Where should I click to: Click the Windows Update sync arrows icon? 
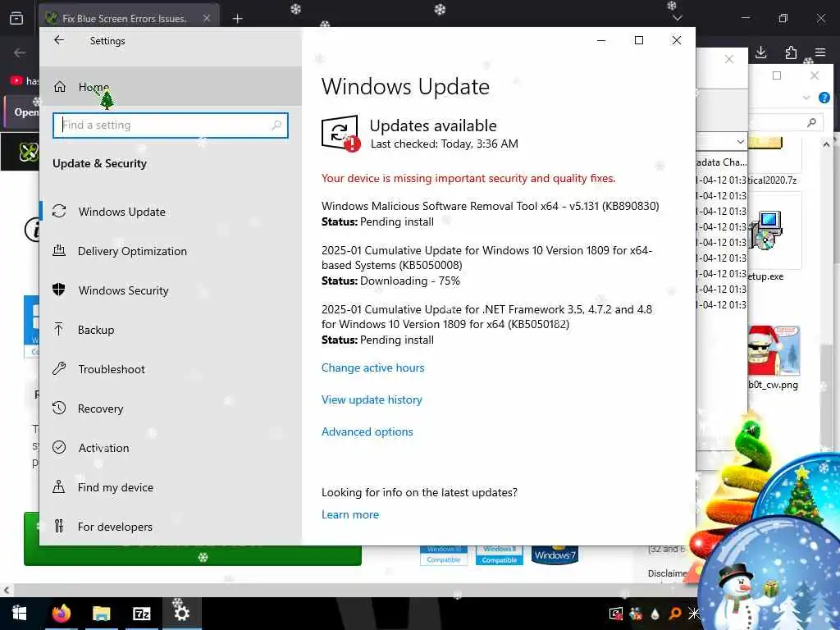click(x=59, y=211)
